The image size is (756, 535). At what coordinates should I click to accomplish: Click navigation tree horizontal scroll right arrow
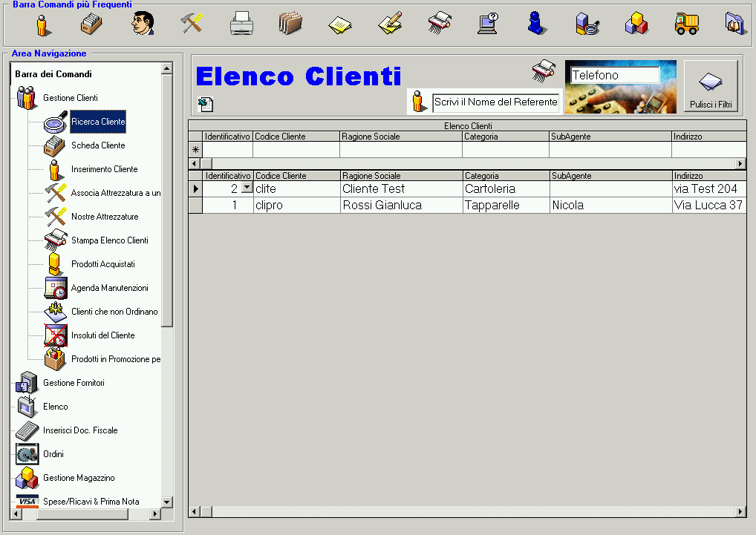coord(154,513)
